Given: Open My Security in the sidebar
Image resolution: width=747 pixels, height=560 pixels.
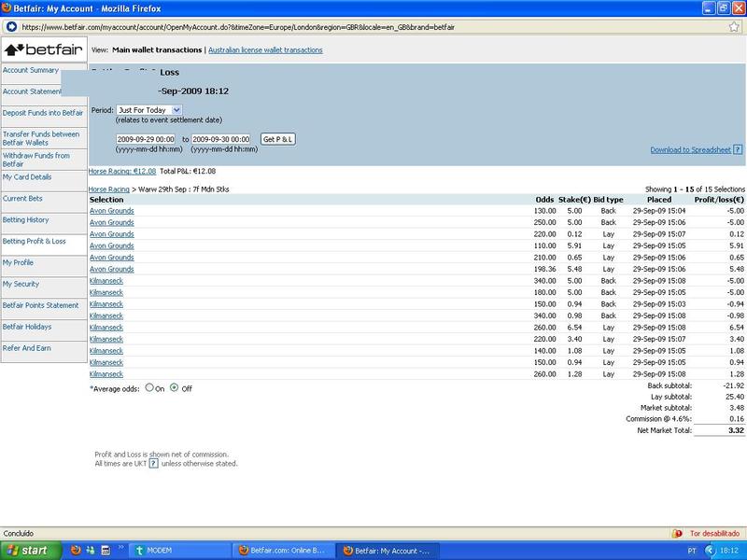Looking at the screenshot, I should 21,285.
